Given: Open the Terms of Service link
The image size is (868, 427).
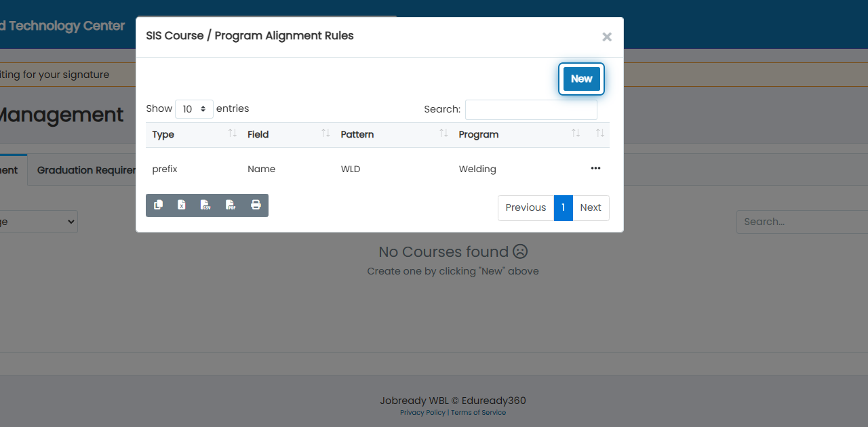Looking at the screenshot, I should (478, 412).
